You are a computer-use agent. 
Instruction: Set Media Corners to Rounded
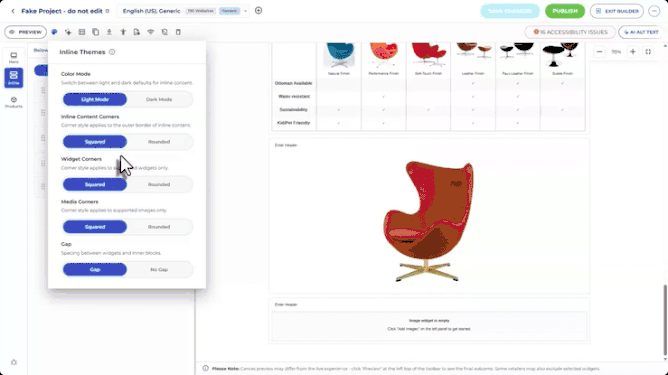(x=159, y=227)
